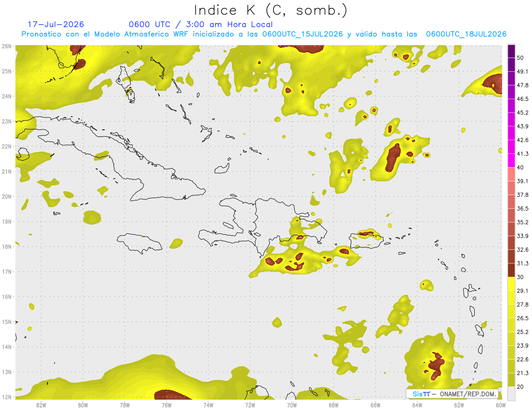Viewport: 532px width, 411px height.
Task: Click the latitude label "17N"
Action: coord(7,272)
